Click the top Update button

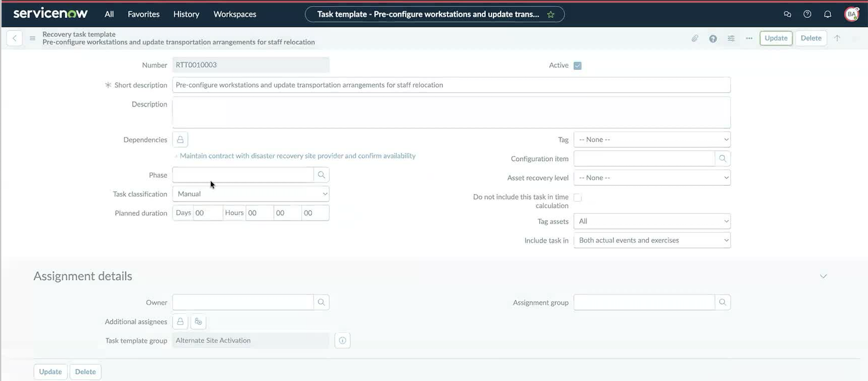[x=776, y=38]
